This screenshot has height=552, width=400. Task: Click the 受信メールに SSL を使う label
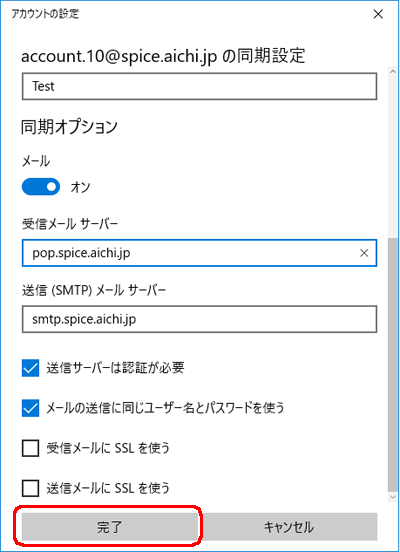[108, 448]
